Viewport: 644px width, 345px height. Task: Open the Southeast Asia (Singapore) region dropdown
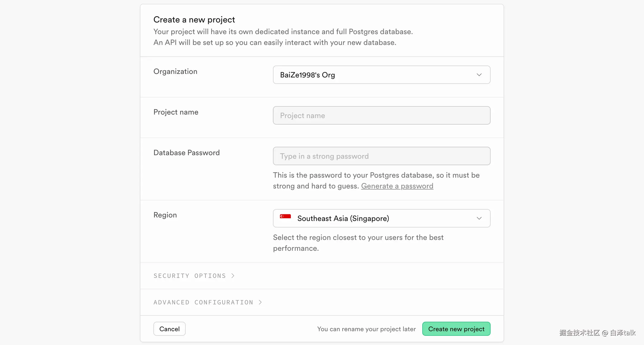(381, 218)
